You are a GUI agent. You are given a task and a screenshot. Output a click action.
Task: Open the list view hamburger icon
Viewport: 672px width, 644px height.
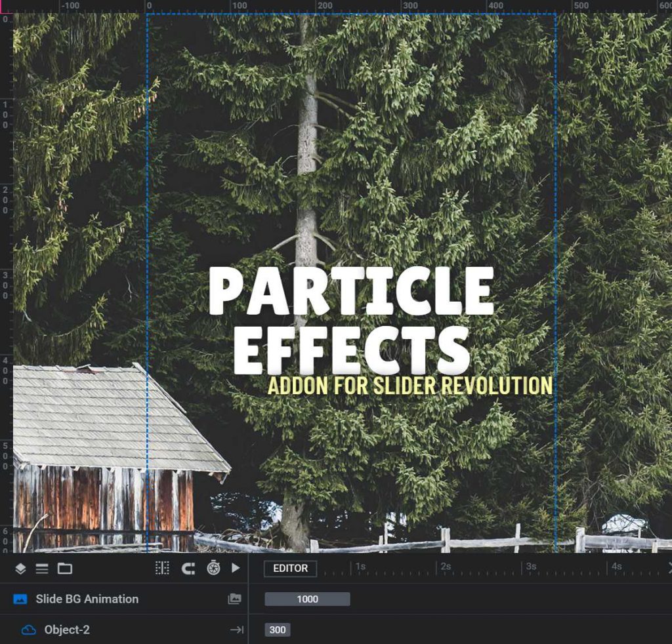pos(42,569)
